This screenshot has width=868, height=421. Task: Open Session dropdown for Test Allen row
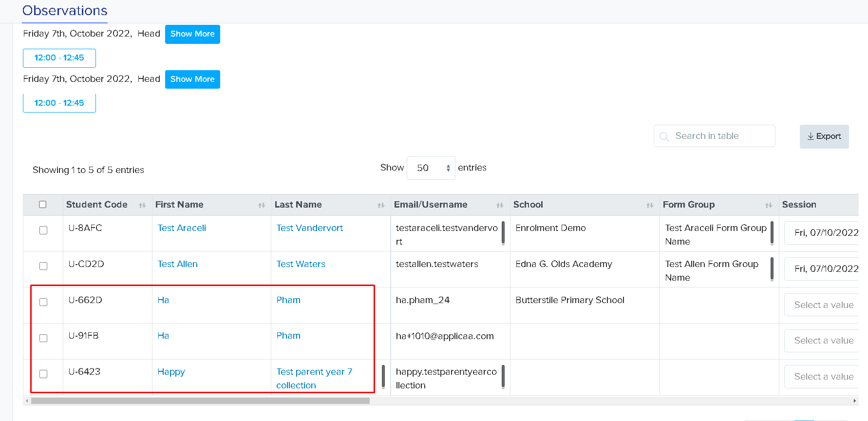tap(822, 269)
